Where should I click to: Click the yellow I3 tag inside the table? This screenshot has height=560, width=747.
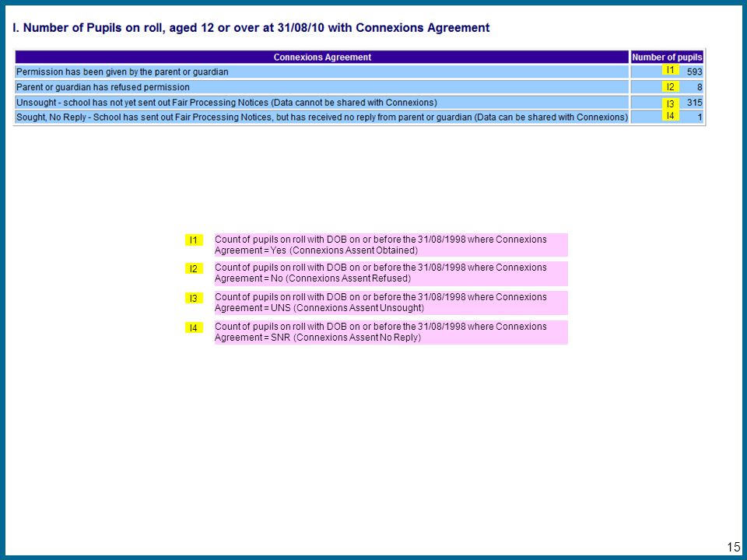coord(670,103)
